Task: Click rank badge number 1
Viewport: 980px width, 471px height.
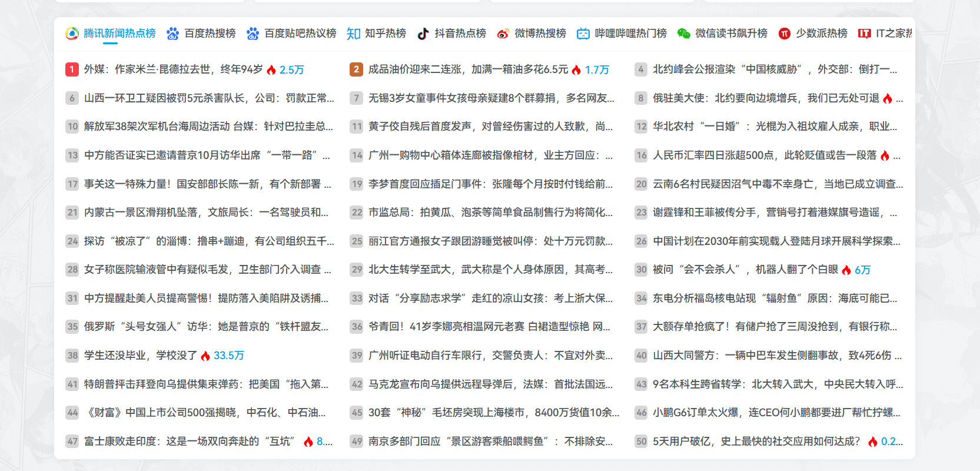Action: 72,69
